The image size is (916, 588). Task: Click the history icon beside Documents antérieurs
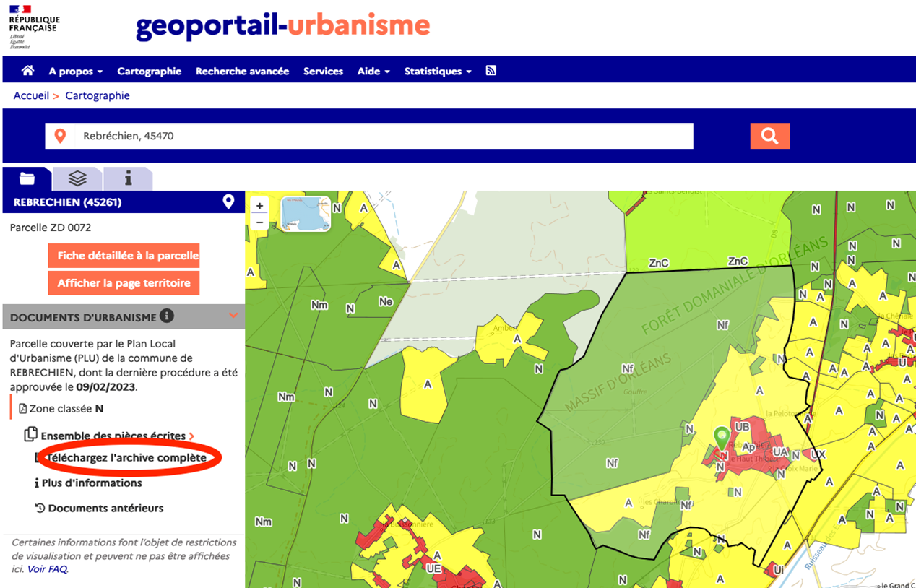point(40,508)
